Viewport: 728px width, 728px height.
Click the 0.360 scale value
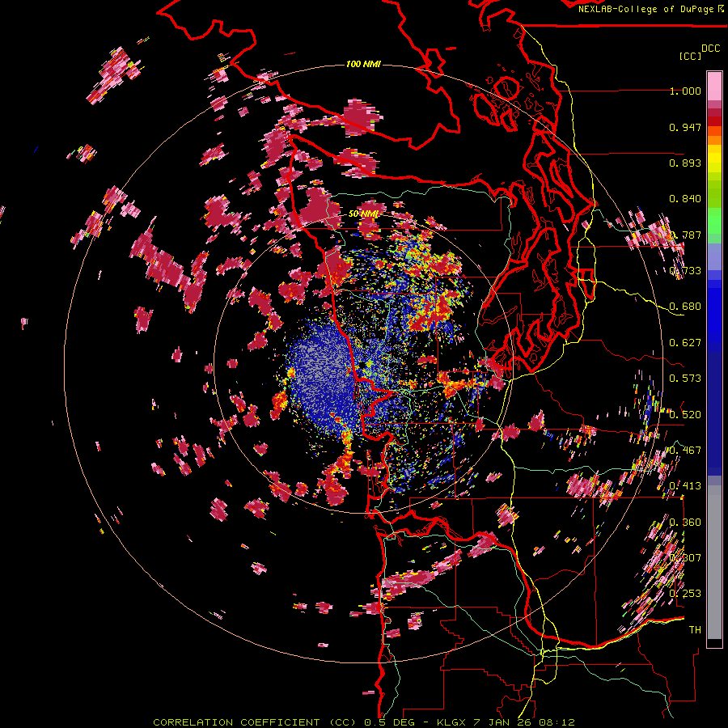point(685,522)
